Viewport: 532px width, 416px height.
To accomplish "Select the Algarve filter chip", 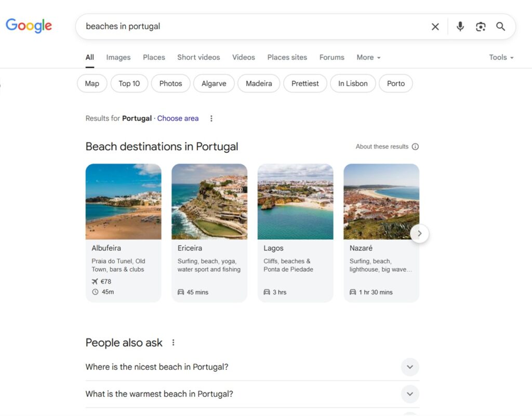I will click(214, 83).
